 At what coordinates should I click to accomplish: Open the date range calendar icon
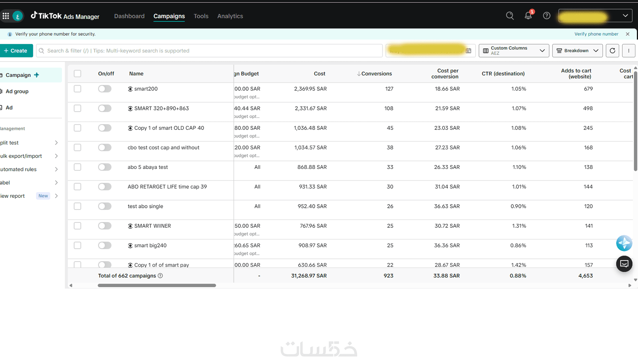tap(468, 51)
